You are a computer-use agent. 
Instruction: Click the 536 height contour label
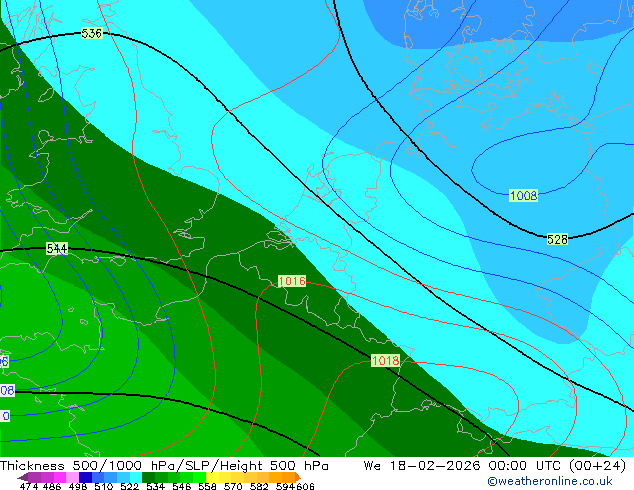91,33
